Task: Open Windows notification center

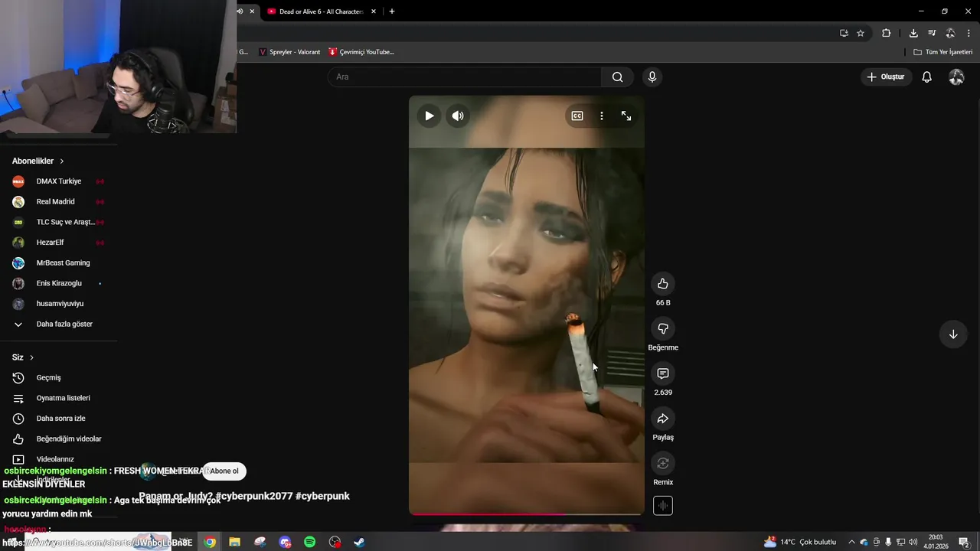Action: click(x=964, y=542)
